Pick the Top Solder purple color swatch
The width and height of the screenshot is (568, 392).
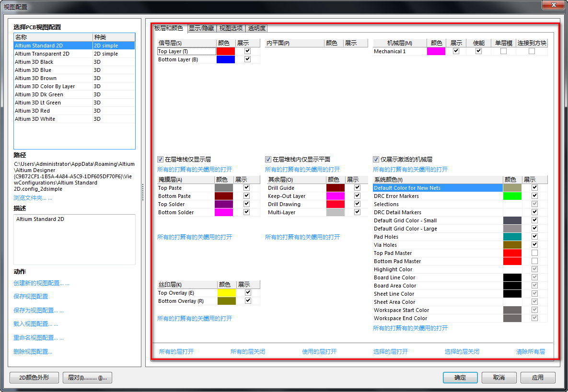[x=224, y=204]
